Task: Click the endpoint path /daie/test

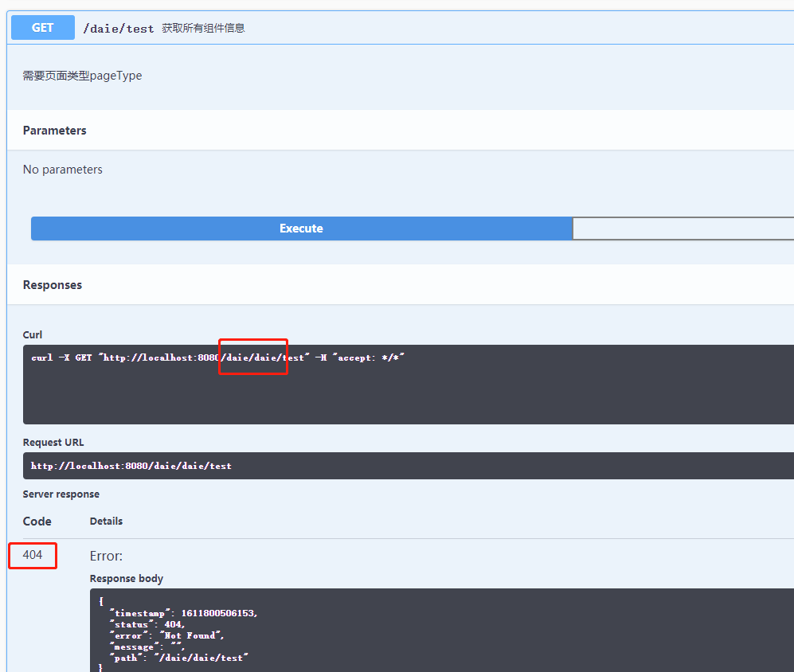Action: pos(118,27)
